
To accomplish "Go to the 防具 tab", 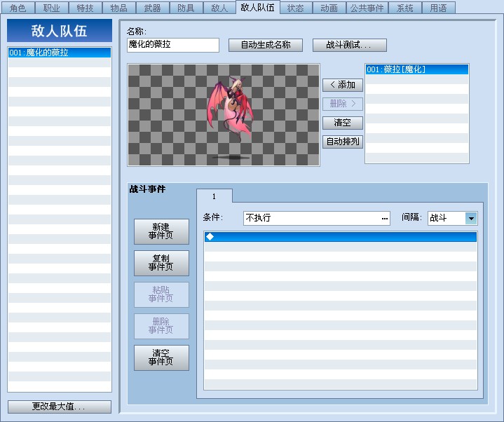I will point(186,8).
